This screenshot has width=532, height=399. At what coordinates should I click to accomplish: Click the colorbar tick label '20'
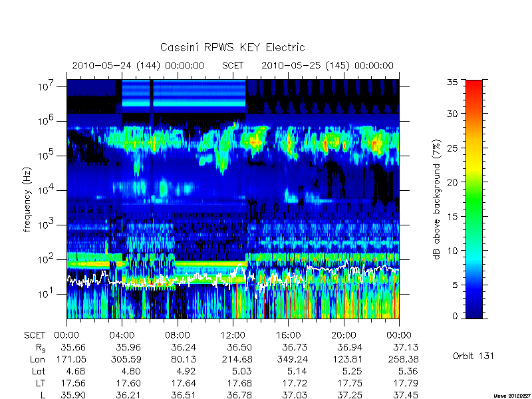coord(453,182)
